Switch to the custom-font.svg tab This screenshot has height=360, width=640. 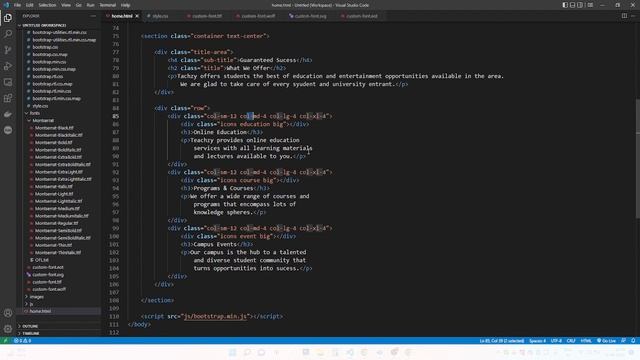pyautogui.click(x=310, y=16)
